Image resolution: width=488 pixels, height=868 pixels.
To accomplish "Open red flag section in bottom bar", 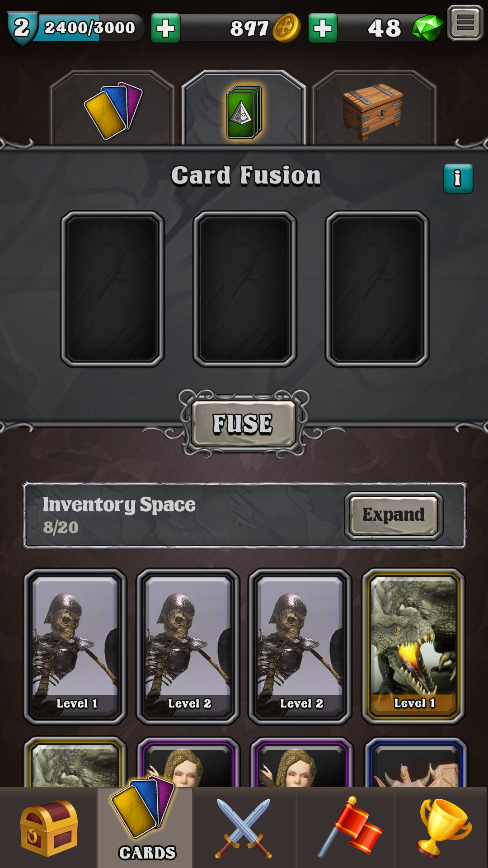I will click(x=350, y=827).
